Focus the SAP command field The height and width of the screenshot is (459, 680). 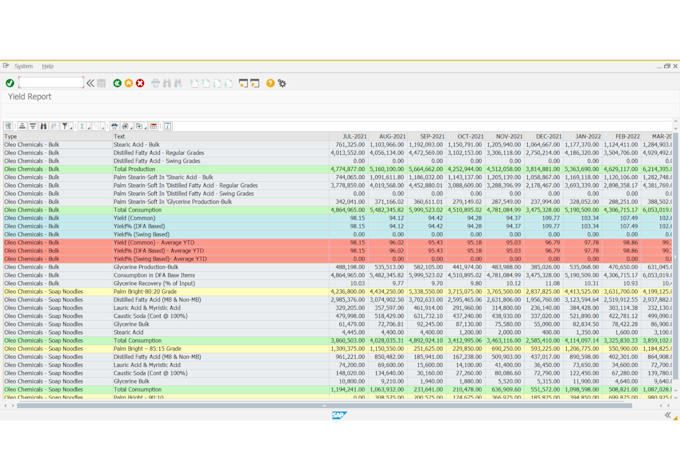click(x=51, y=82)
